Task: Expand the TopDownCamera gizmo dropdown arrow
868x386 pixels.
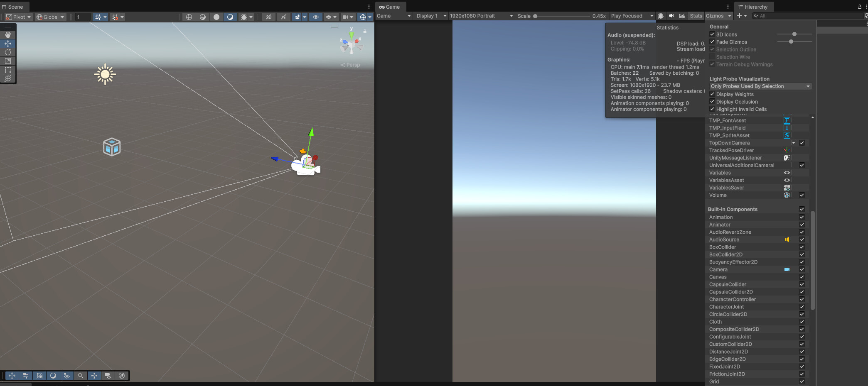Action: point(794,143)
